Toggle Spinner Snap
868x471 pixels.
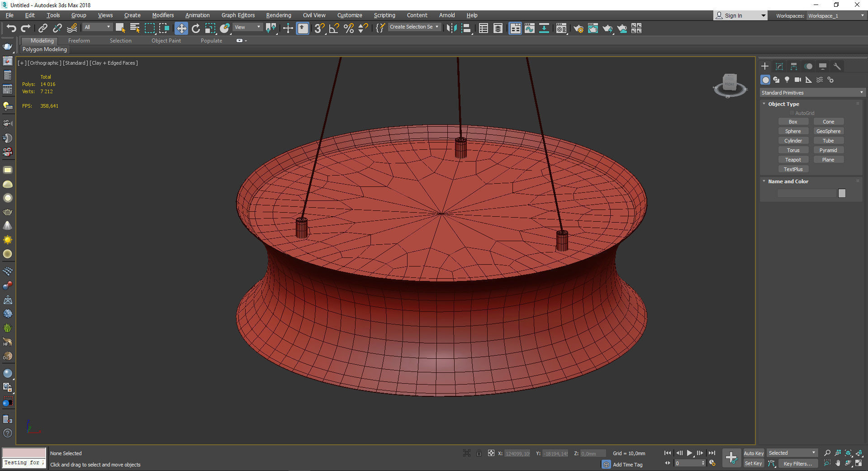(x=363, y=29)
